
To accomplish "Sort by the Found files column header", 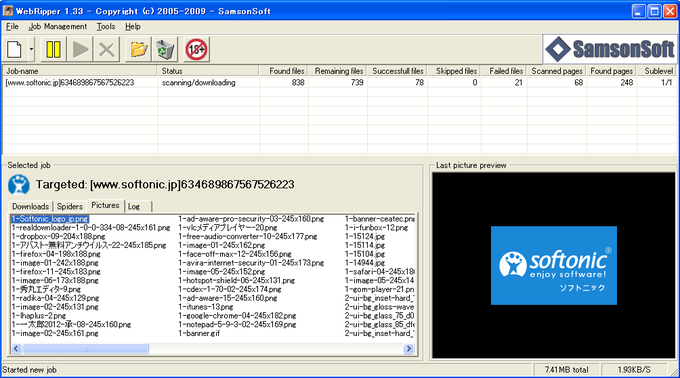I will point(284,71).
